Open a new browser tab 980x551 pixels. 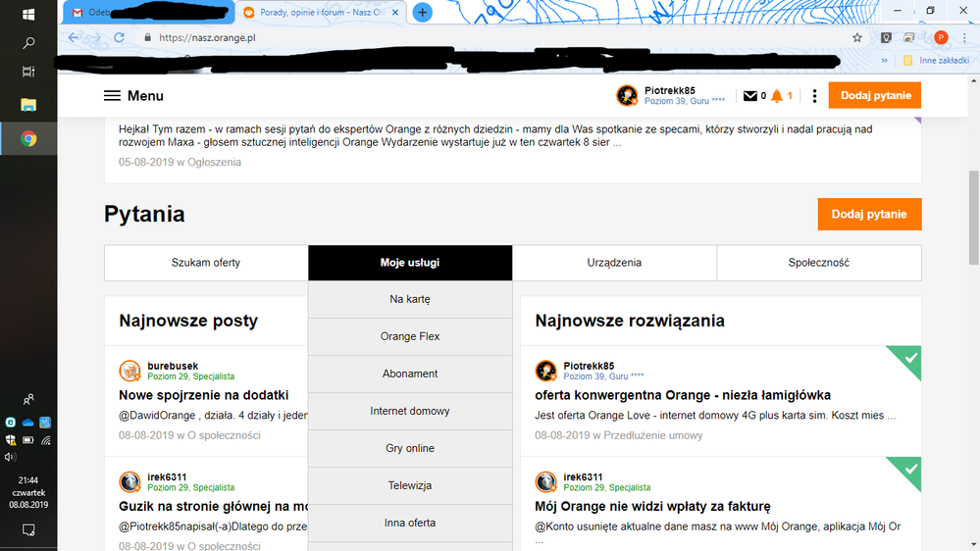coord(422,12)
